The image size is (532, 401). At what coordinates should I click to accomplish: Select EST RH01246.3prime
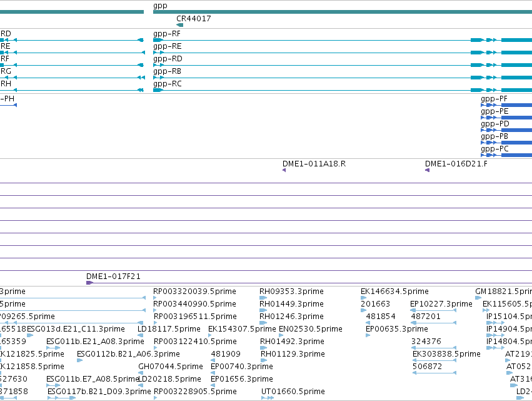pos(291,317)
